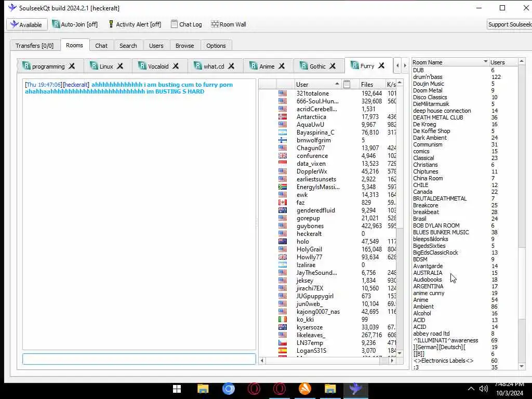The image size is (532, 399).
Task: Select the DEATH METAL CLUB room
Action: (x=438, y=117)
